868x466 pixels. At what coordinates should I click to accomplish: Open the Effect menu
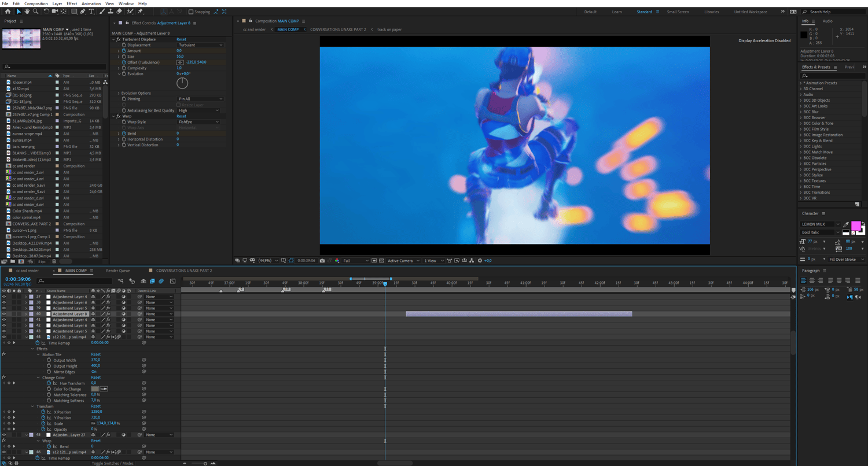(72, 3)
